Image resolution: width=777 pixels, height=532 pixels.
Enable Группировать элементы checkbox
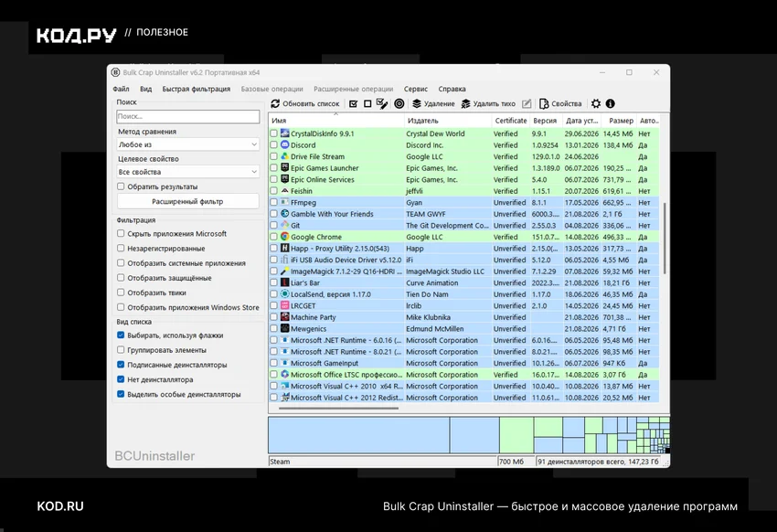pos(121,350)
